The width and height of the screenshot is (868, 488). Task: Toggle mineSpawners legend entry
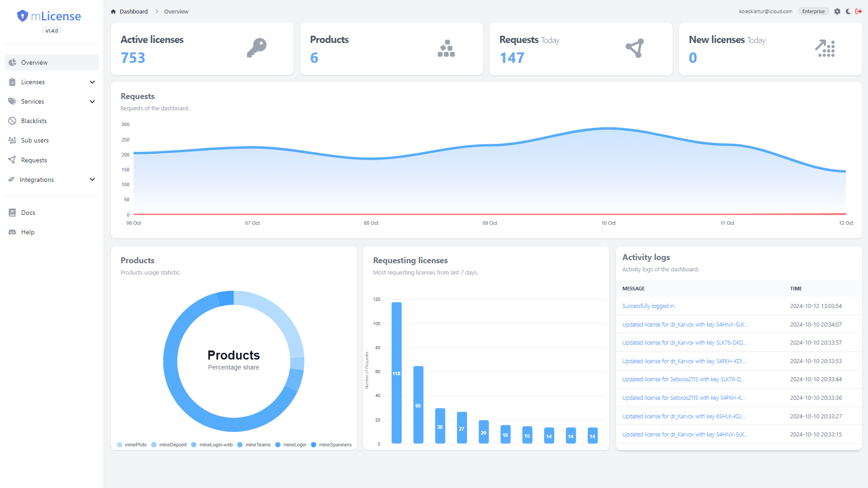(332, 445)
